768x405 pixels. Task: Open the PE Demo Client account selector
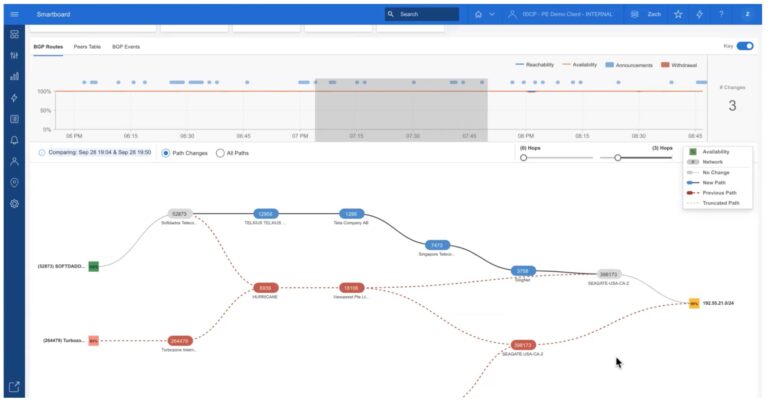point(567,14)
